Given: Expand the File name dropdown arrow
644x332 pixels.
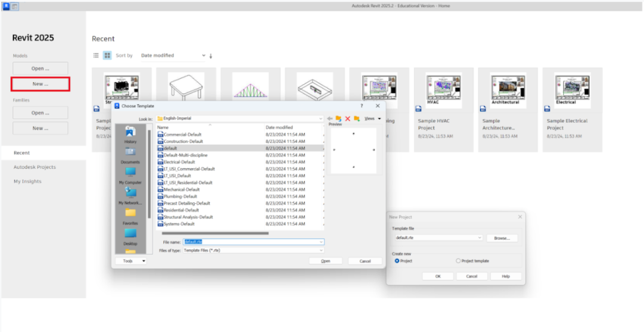Looking at the screenshot, I should [321, 242].
